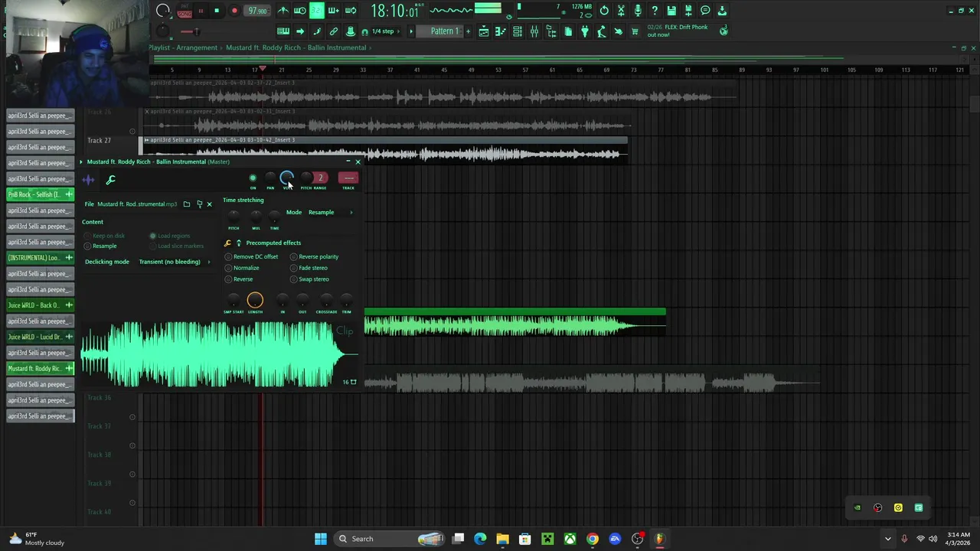Expand the sampler window title menu arrow

coord(80,162)
